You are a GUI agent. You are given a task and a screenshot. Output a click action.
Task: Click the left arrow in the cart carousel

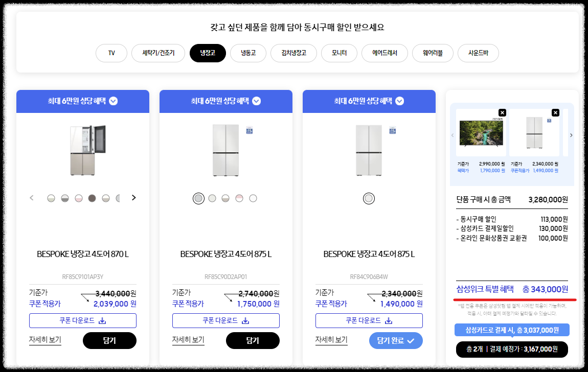pos(452,135)
